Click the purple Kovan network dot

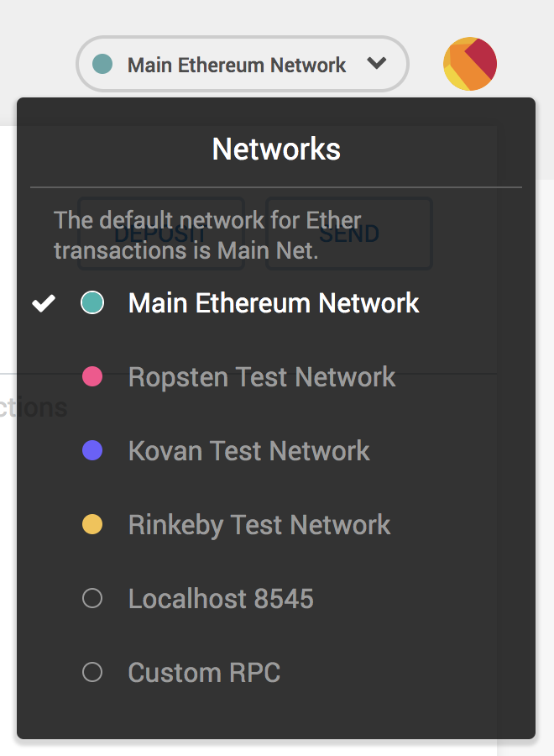pyautogui.click(x=92, y=450)
